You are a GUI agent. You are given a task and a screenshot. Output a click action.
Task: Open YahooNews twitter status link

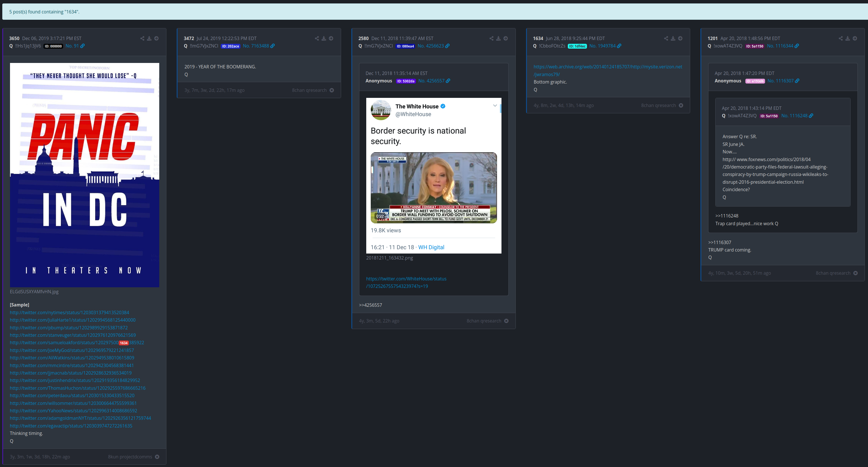pos(73,411)
